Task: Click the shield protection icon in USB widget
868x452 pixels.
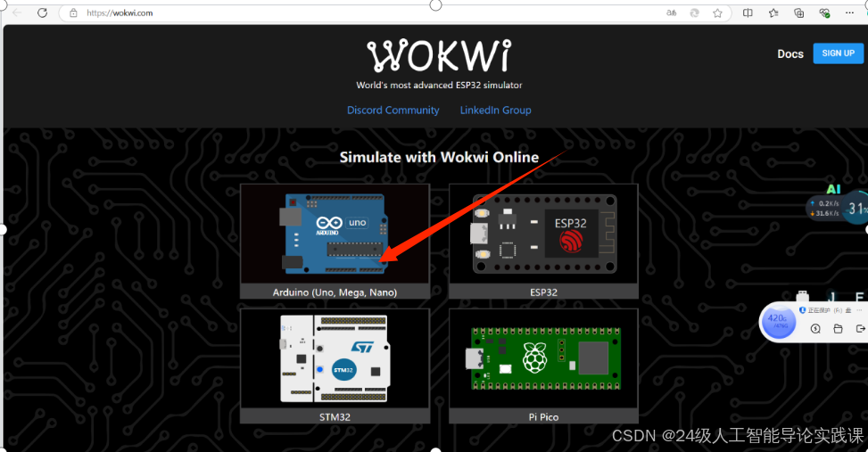Action: [x=803, y=310]
